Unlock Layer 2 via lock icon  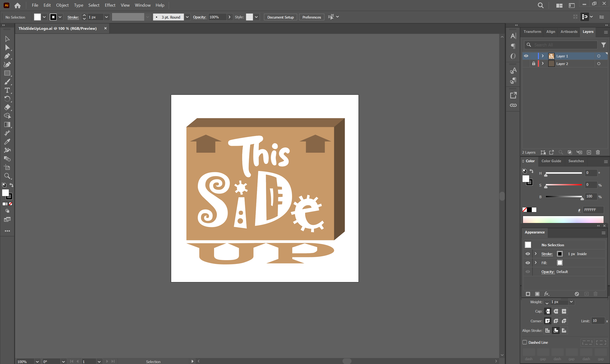click(533, 64)
